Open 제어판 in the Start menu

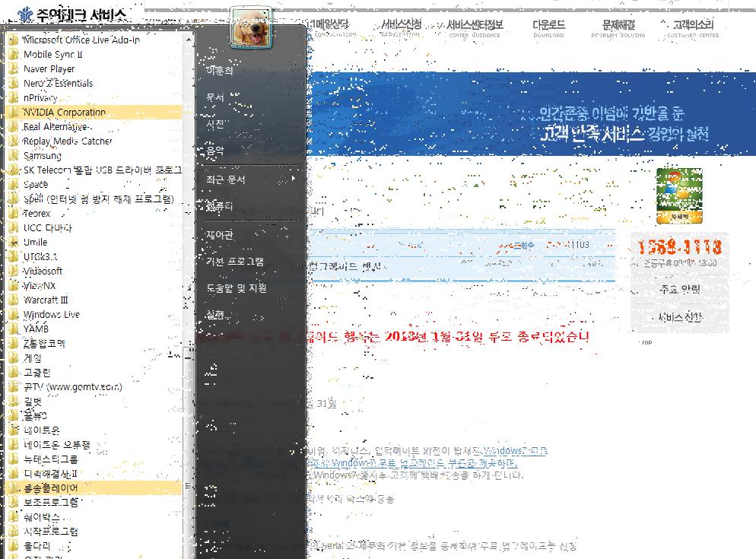(220, 235)
